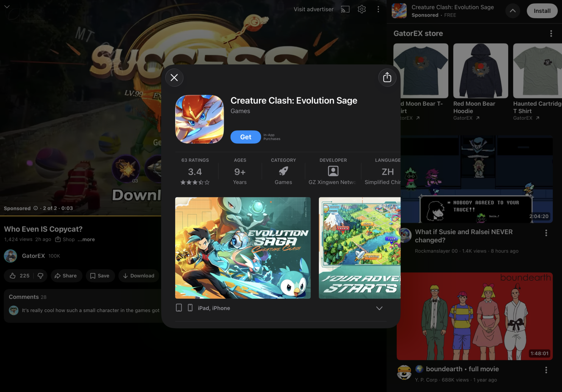Image resolution: width=562 pixels, height=392 pixels.
Task: Click the Creature Clash ad icon in banner
Action: [399, 11]
